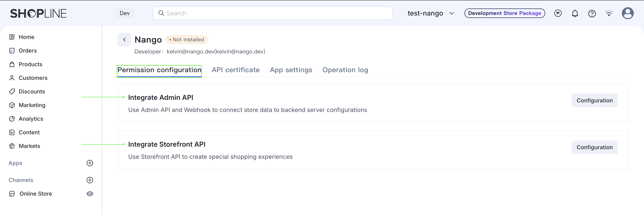Click the Products bag icon
The height and width of the screenshot is (215, 644).
(x=12, y=64)
